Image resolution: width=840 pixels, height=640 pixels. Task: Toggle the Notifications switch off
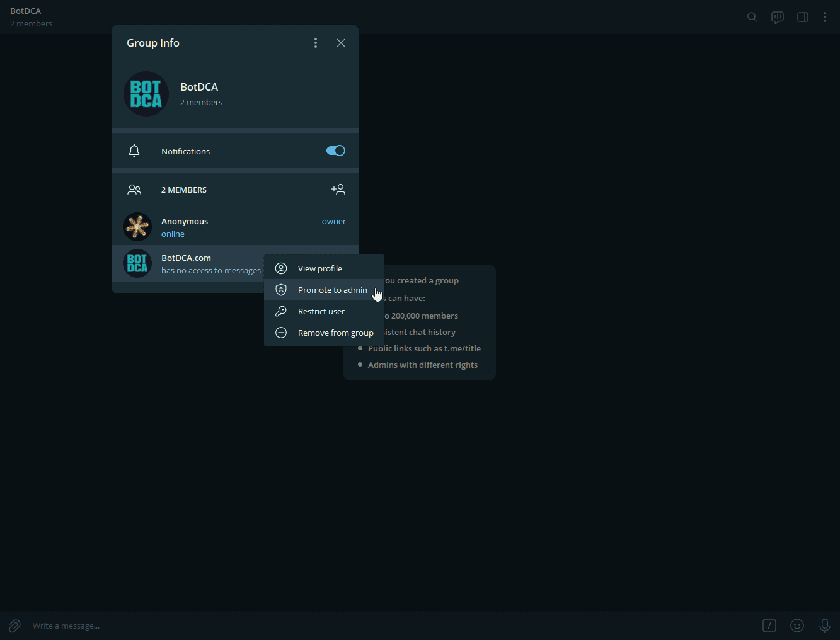pyautogui.click(x=335, y=151)
